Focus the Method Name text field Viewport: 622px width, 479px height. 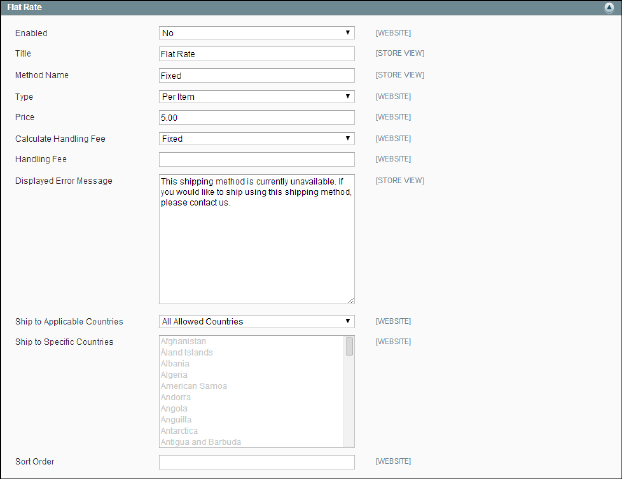257,75
